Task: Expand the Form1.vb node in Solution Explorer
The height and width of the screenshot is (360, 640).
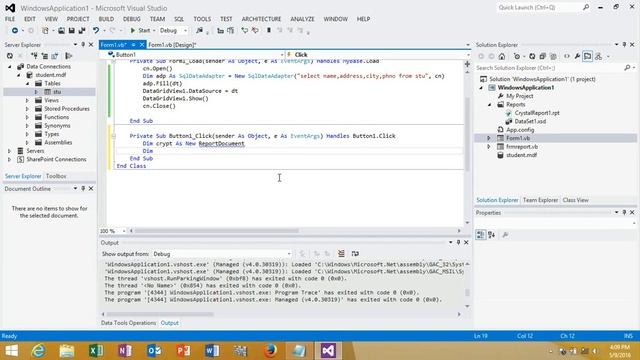Action: [489, 138]
